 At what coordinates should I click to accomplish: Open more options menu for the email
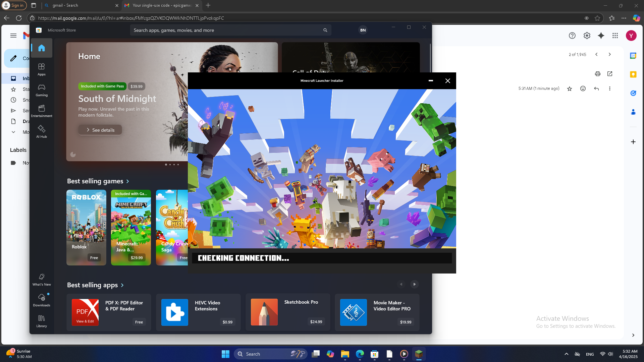610,88
